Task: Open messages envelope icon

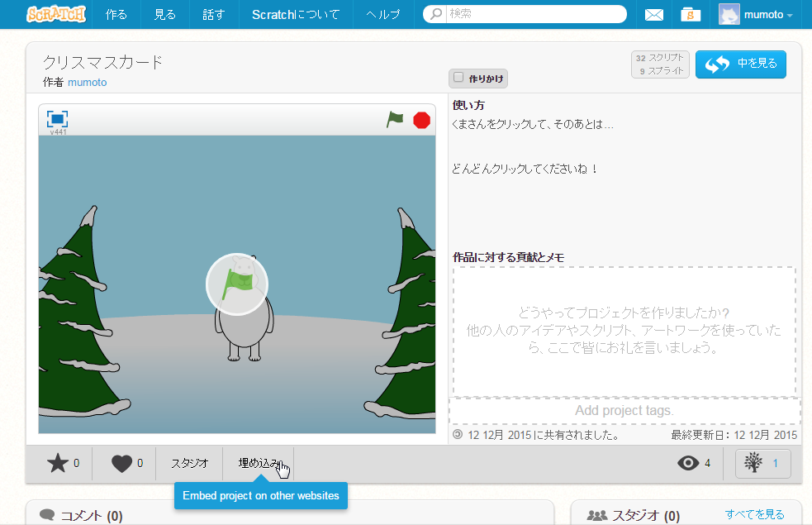Action: [x=654, y=15]
